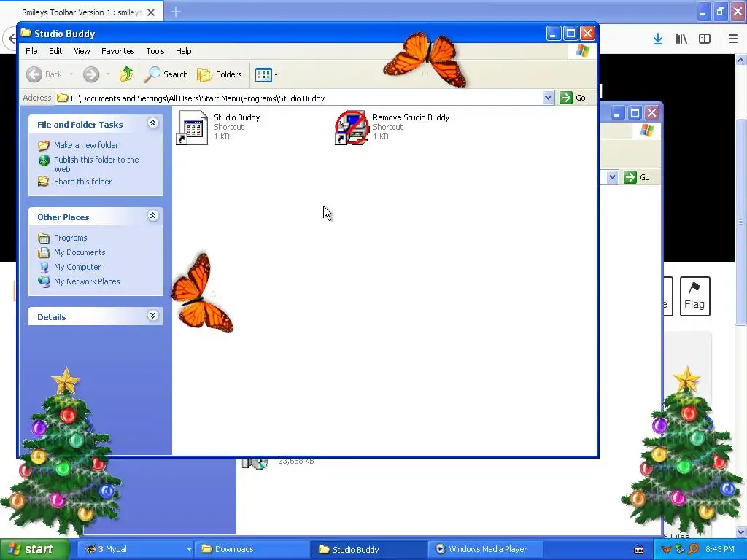Click the Studio Buddy title bar folder icon

coord(26,33)
